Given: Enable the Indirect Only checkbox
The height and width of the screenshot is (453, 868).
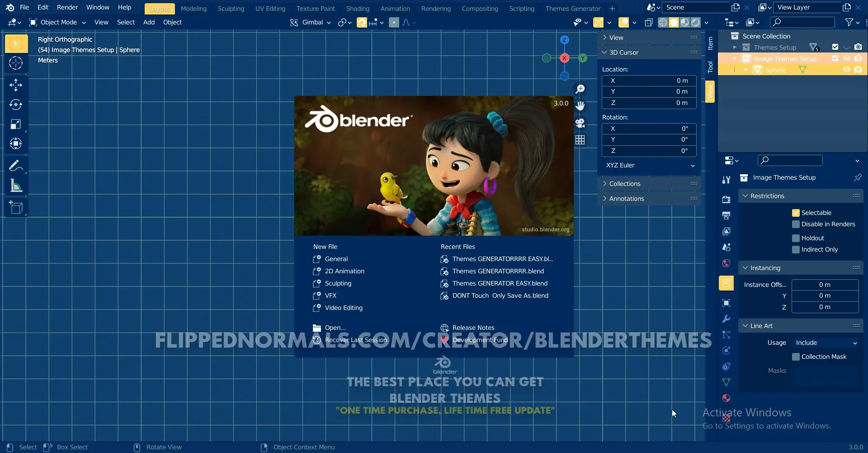Looking at the screenshot, I should click(796, 249).
